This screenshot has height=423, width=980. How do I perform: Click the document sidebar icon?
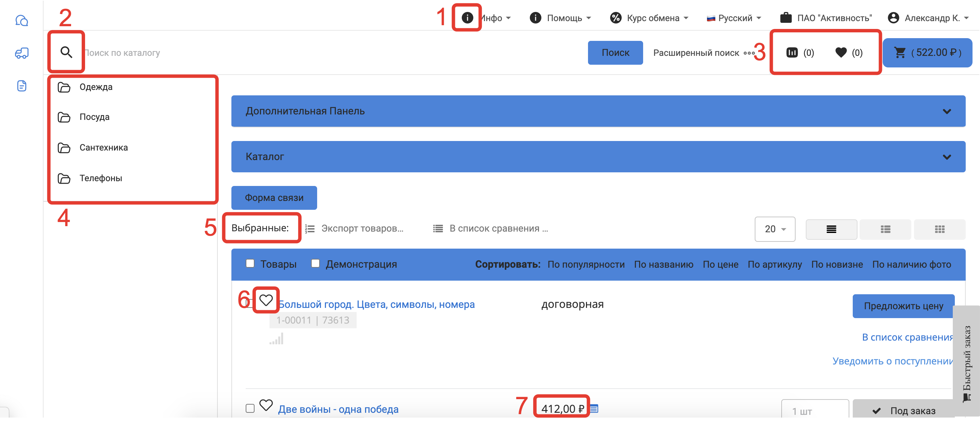coord(22,86)
